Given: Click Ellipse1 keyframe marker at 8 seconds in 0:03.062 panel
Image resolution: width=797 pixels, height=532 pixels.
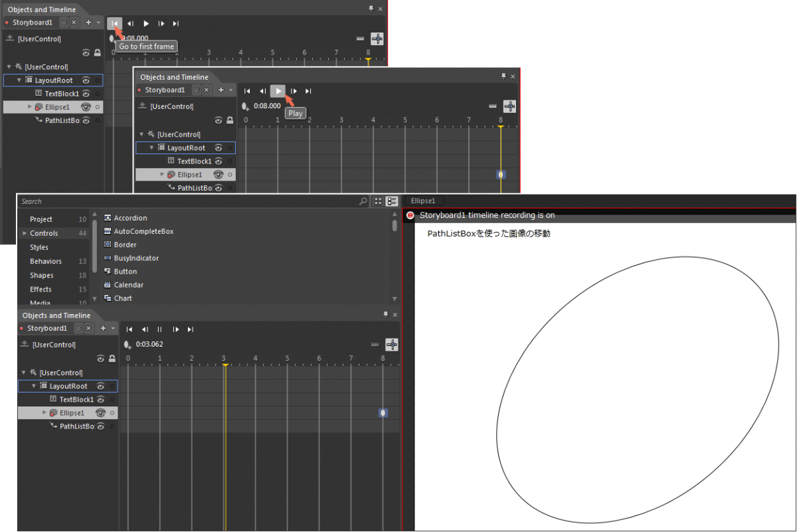Looking at the screenshot, I should click(383, 413).
